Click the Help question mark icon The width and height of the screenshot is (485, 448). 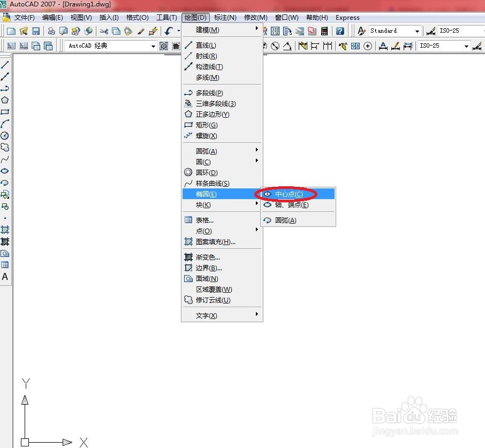point(339,31)
